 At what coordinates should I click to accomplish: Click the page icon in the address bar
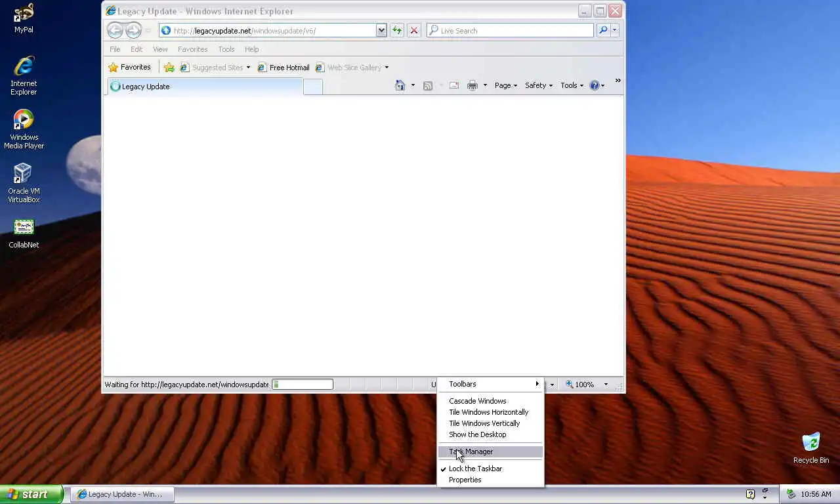[166, 30]
